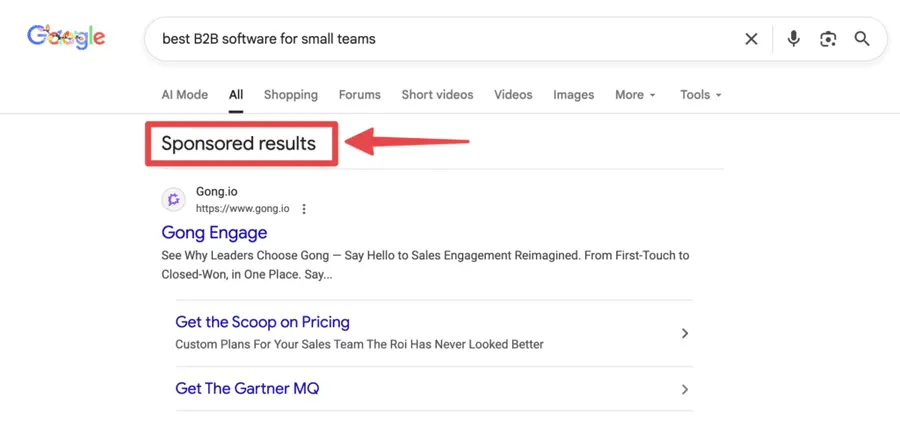
Task: Submit search with magnifying glass icon
Action: coord(862,39)
